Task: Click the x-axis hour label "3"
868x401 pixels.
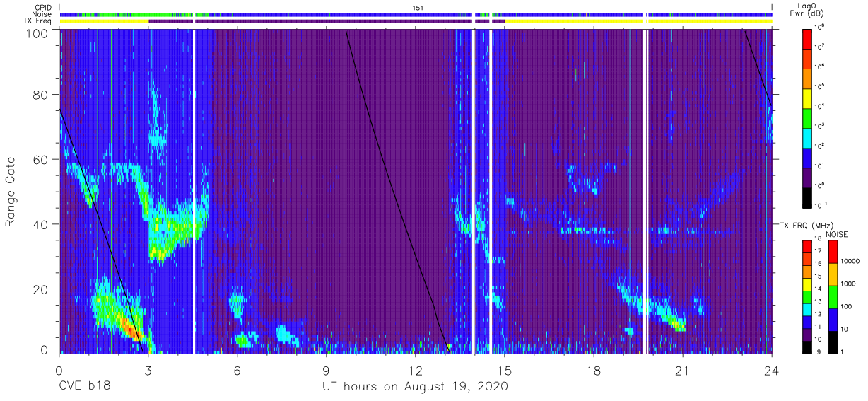Action: point(148,369)
